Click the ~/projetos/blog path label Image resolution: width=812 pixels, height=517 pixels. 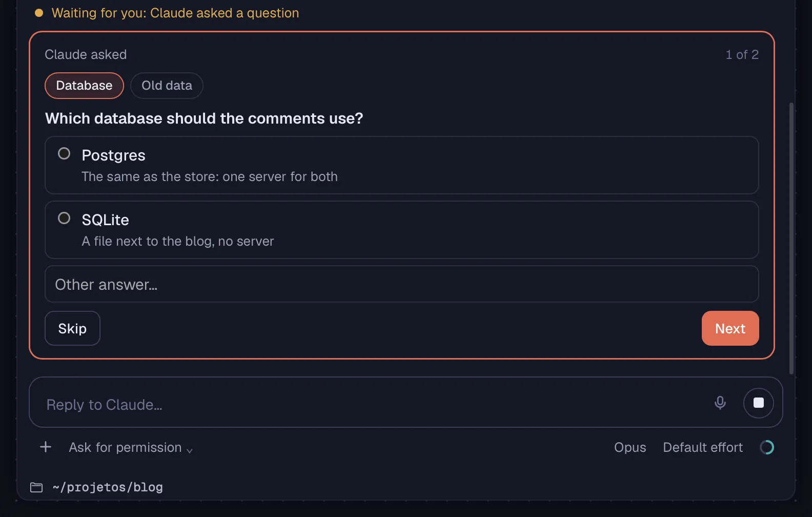click(108, 487)
